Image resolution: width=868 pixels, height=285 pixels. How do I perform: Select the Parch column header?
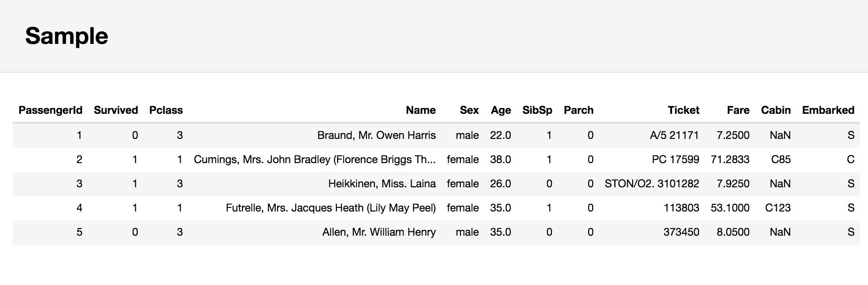[578, 110]
